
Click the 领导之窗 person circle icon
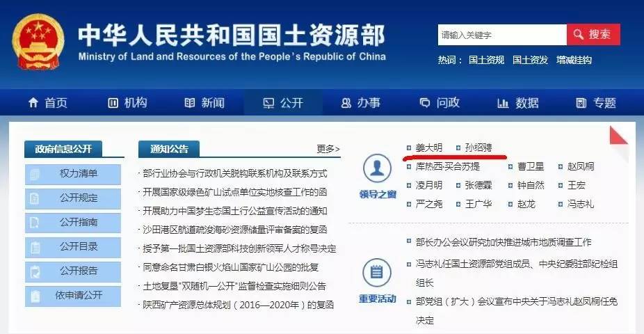tap(377, 168)
